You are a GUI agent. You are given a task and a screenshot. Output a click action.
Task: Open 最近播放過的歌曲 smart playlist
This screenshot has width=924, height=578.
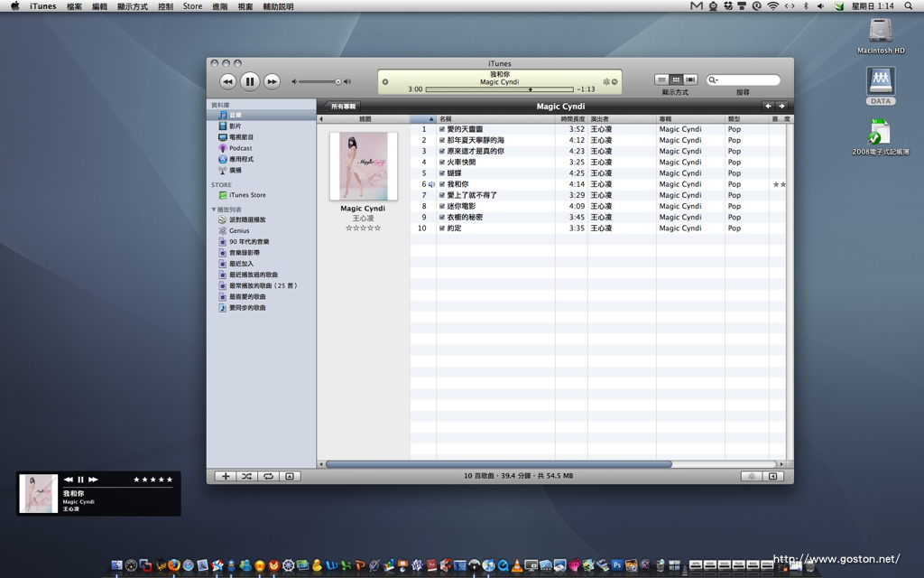click(261, 275)
